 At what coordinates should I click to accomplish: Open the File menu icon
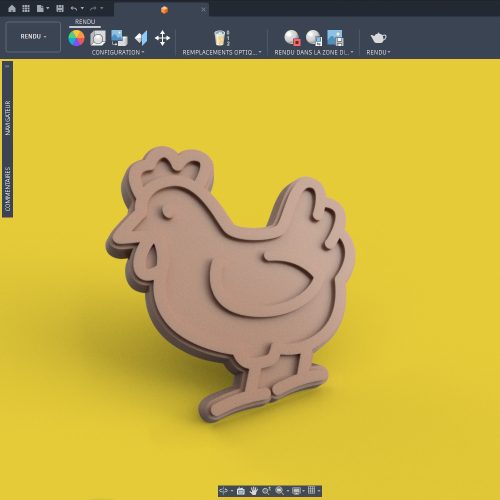point(40,9)
